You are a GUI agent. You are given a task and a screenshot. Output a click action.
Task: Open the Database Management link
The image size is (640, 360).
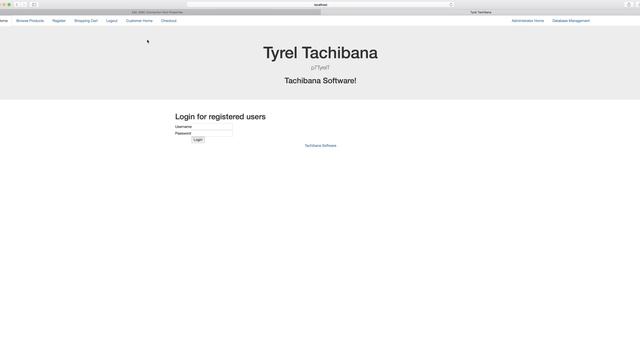point(571,21)
